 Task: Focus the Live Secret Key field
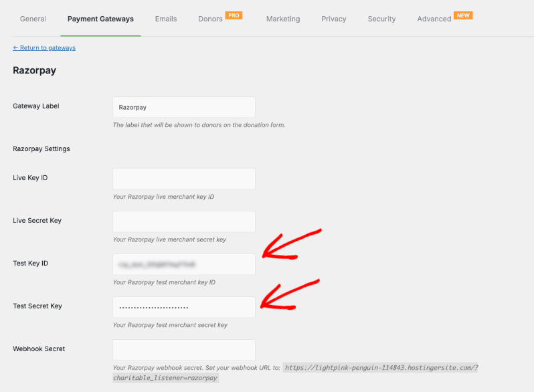pos(184,221)
